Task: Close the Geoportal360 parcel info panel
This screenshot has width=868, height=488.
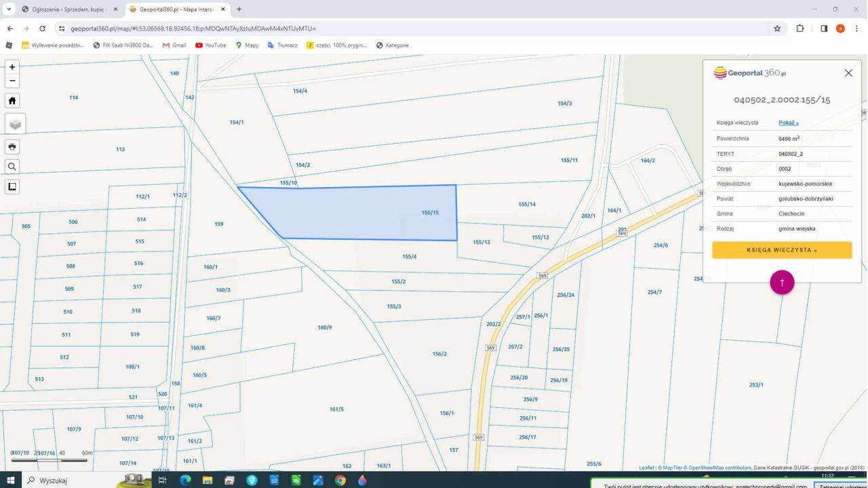Action: pos(848,73)
